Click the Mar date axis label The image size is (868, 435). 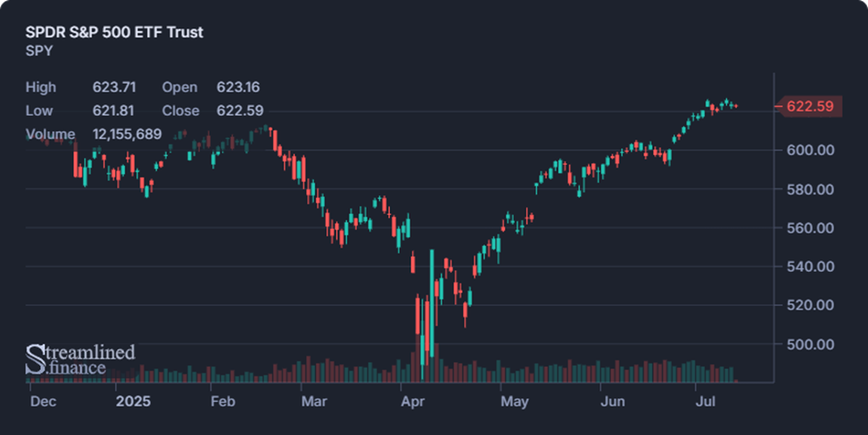314,401
